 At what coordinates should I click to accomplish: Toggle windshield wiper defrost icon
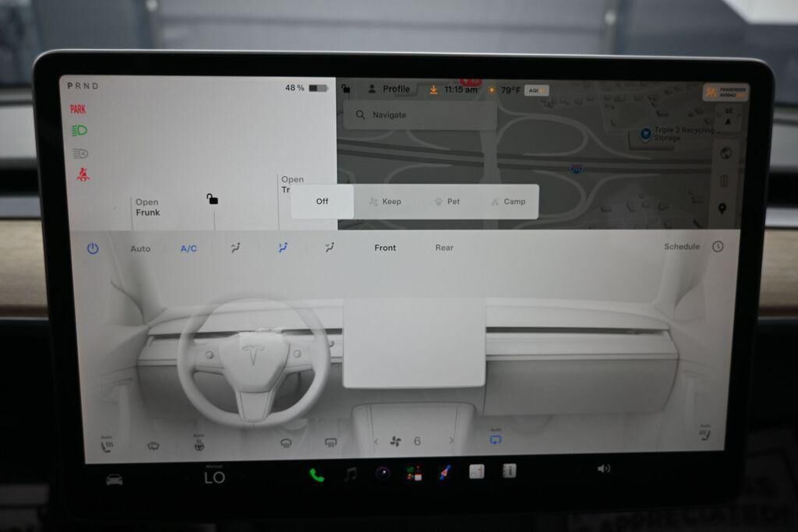154,446
